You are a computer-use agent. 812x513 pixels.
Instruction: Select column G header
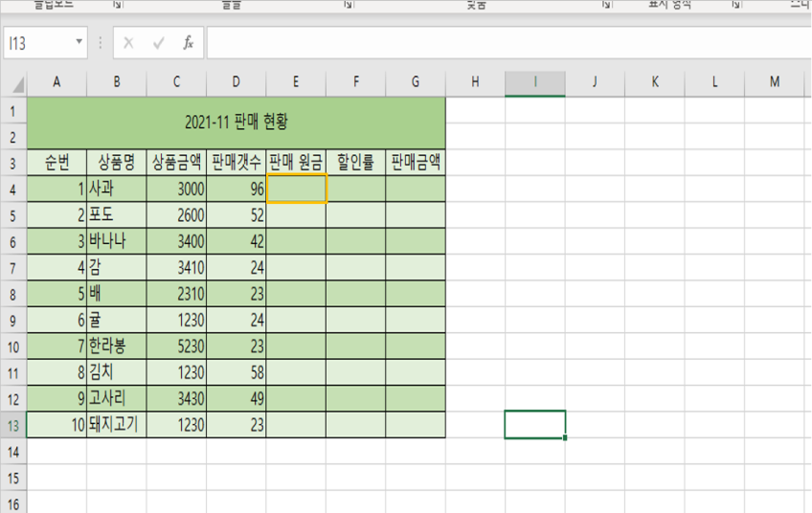pos(416,81)
